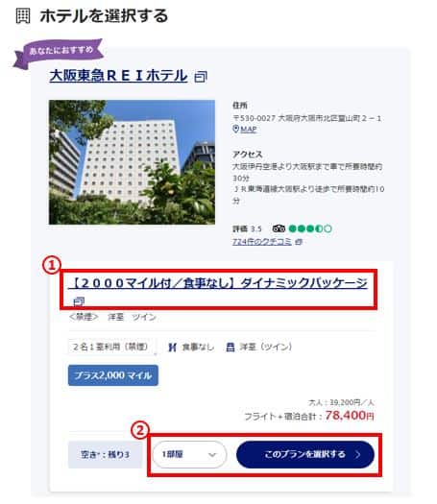Click the TripAdvisor owl logo icon
Screen dimensions: 437x504
279,228
